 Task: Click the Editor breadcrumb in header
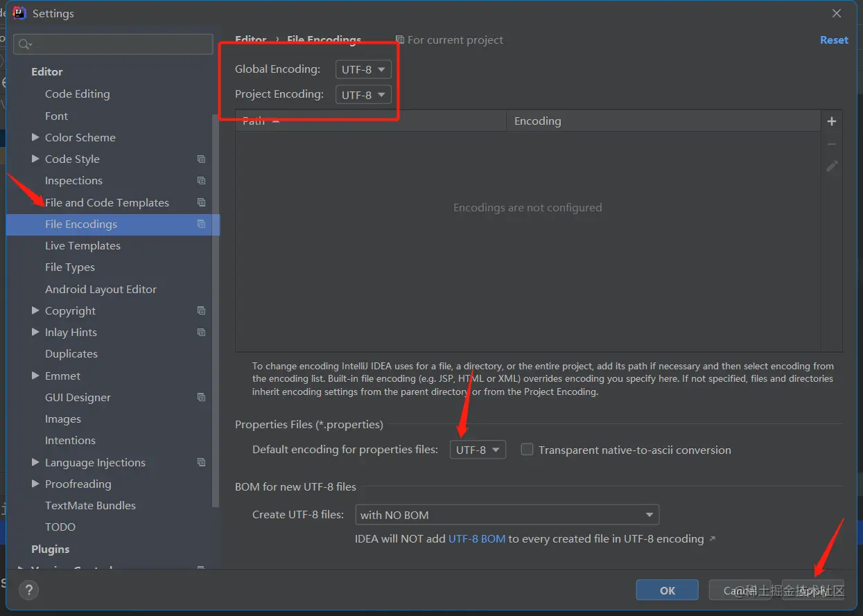pyautogui.click(x=251, y=39)
